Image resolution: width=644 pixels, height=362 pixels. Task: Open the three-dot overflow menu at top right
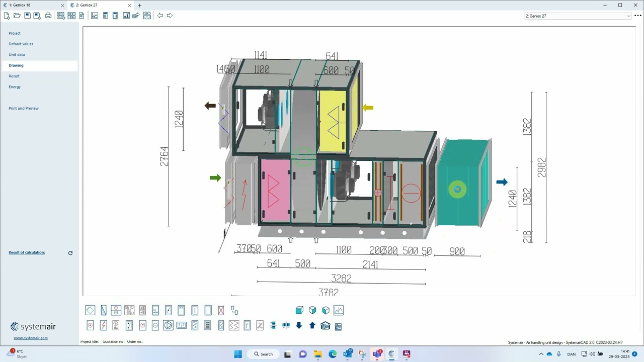638,16
